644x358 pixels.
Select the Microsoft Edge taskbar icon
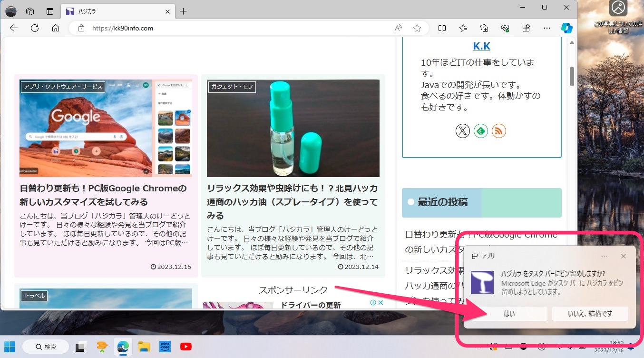coord(123,347)
